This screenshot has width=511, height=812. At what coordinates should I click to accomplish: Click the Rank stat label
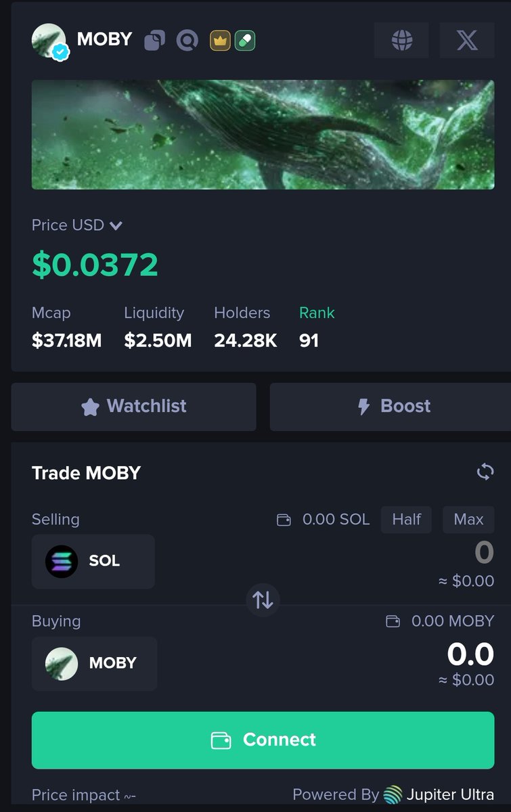pos(317,313)
